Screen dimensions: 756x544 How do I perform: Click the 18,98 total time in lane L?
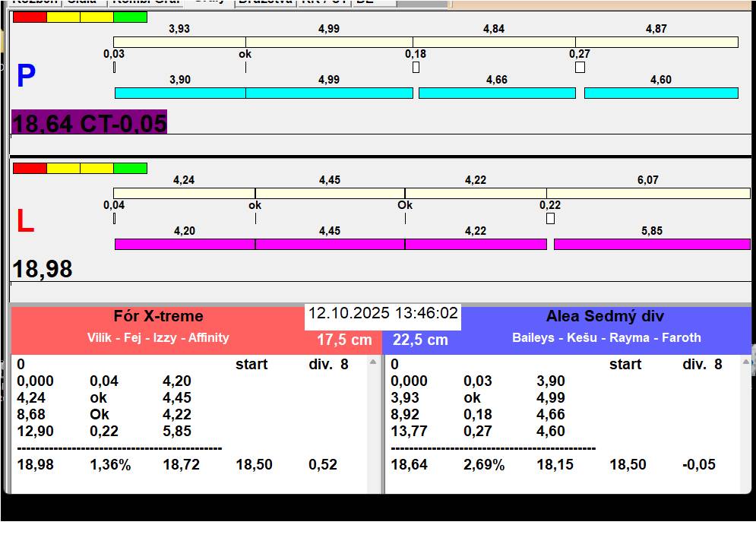43,269
